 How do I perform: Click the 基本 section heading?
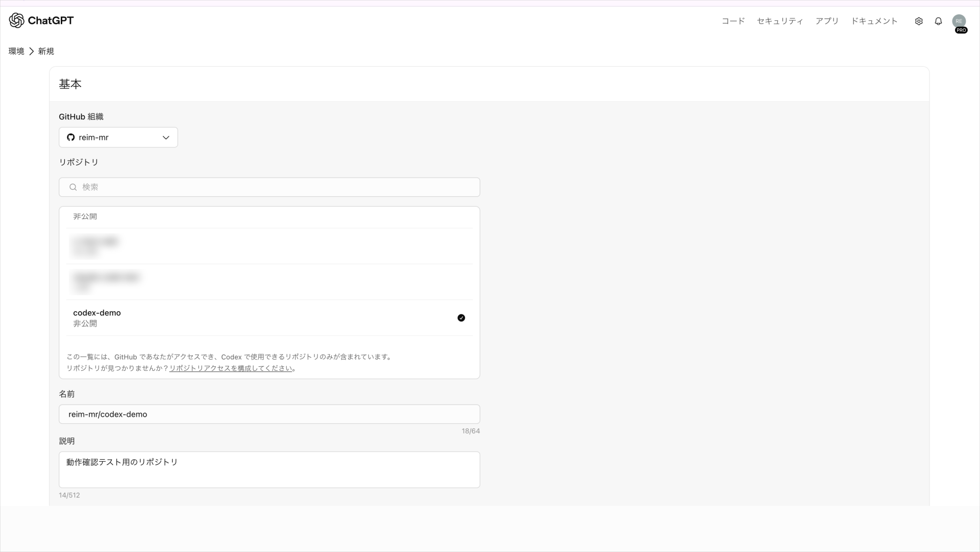70,84
